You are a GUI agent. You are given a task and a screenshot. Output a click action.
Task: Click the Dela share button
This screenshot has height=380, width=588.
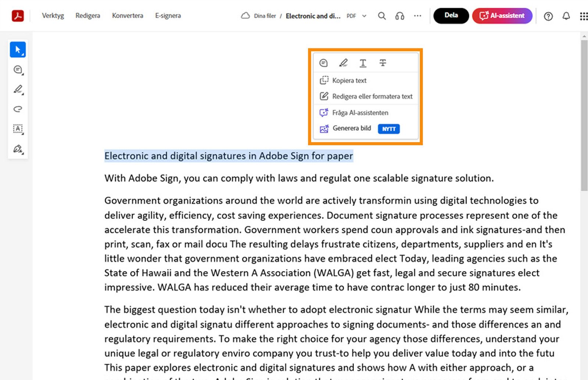coord(451,16)
